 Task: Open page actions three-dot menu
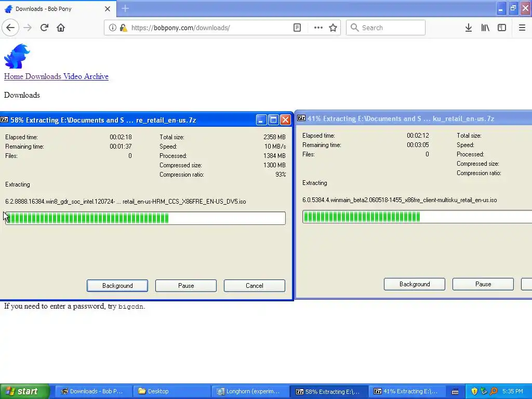click(x=318, y=28)
